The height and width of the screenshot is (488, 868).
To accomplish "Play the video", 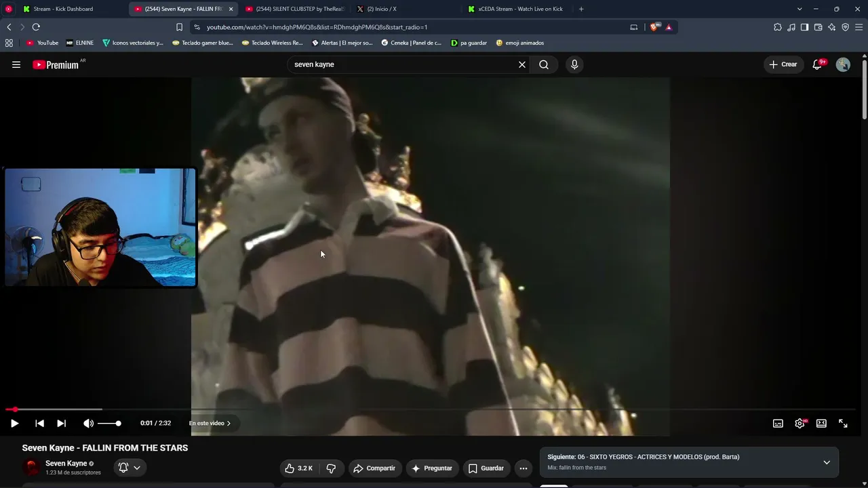I will point(14,423).
